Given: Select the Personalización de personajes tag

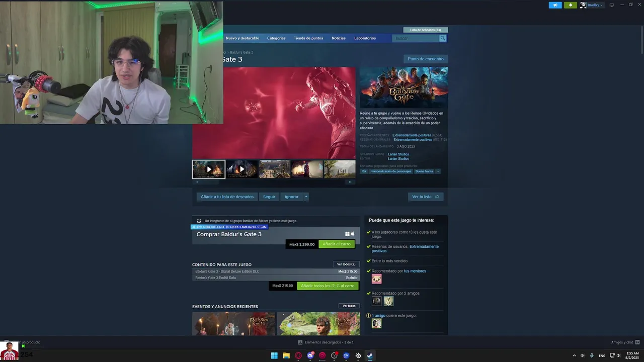Looking at the screenshot, I should pos(391,171).
